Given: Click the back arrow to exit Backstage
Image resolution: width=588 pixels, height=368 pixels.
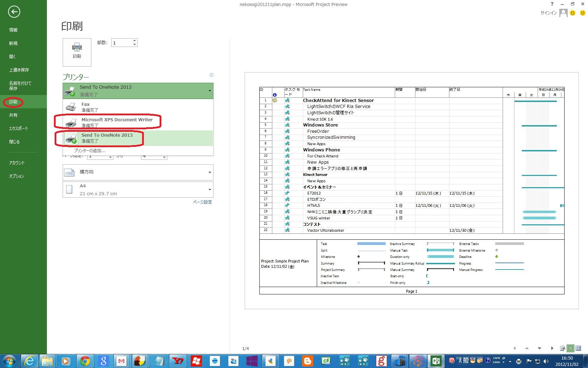Looking at the screenshot, I should coord(14,12).
